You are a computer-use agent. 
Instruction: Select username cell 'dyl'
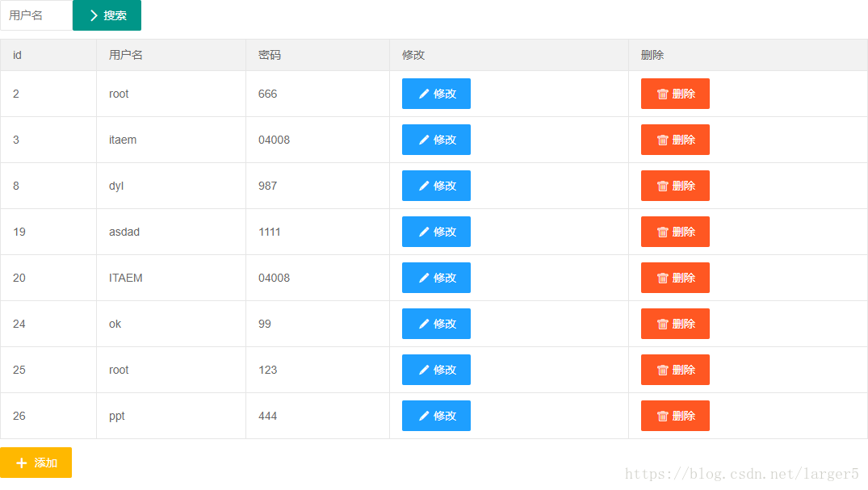pos(171,186)
